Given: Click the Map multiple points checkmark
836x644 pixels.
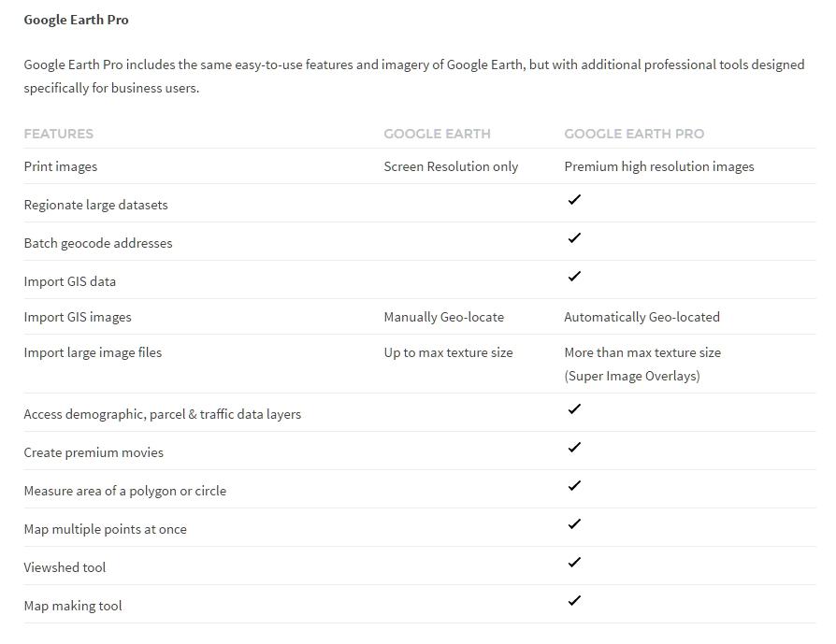Looking at the screenshot, I should [574, 524].
